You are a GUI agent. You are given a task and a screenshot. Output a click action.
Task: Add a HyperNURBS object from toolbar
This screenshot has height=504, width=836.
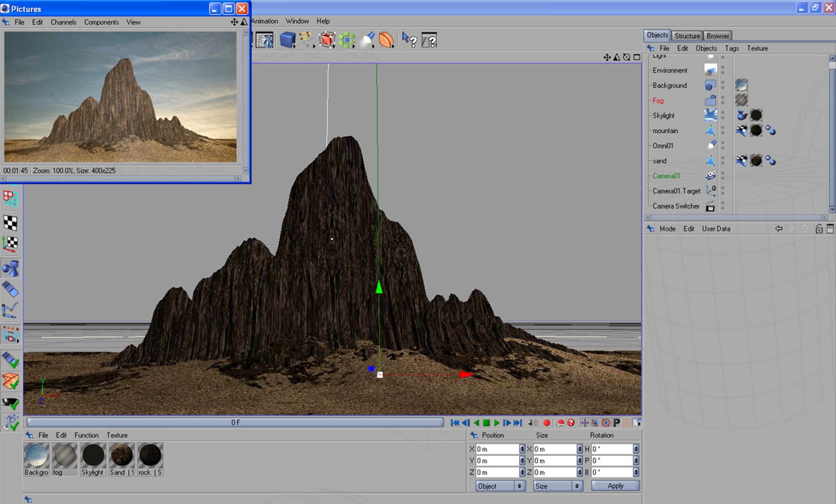327,40
